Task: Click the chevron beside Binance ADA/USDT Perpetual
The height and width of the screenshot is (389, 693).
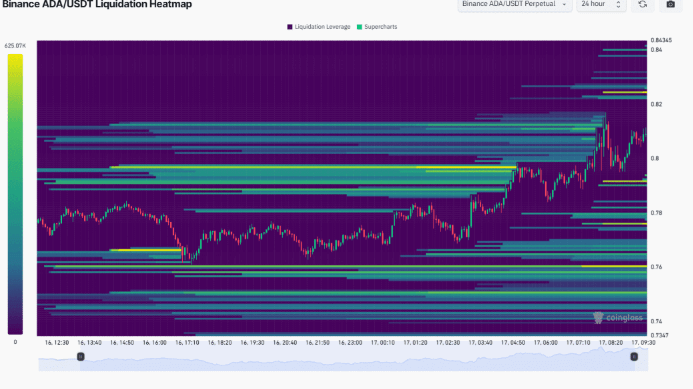Action: [x=564, y=4]
